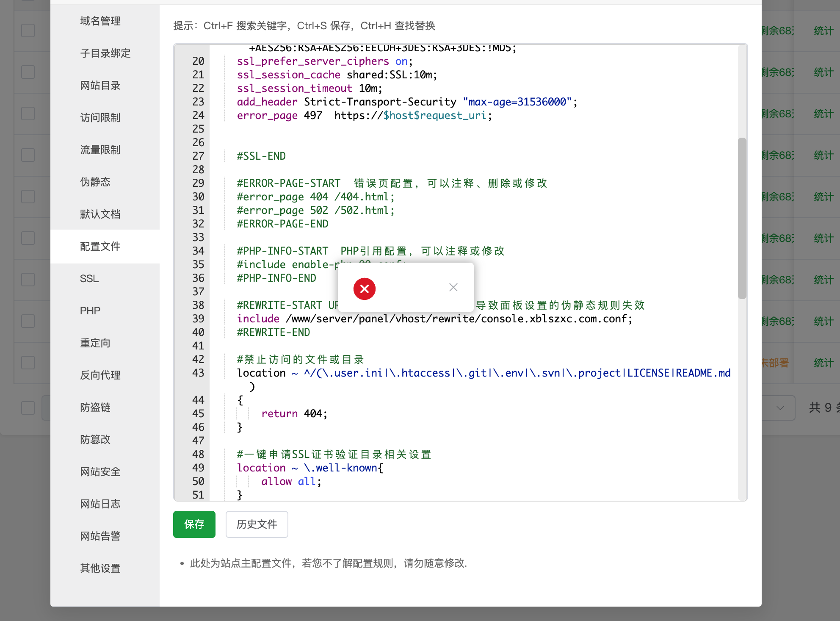
Task: Tick the second site row checkbox in background
Action: tap(28, 72)
